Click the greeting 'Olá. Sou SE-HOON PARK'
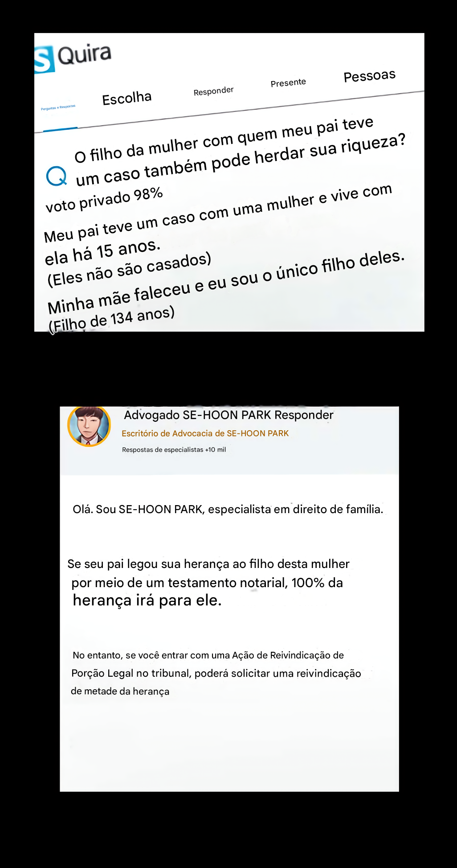 tap(228, 509)
